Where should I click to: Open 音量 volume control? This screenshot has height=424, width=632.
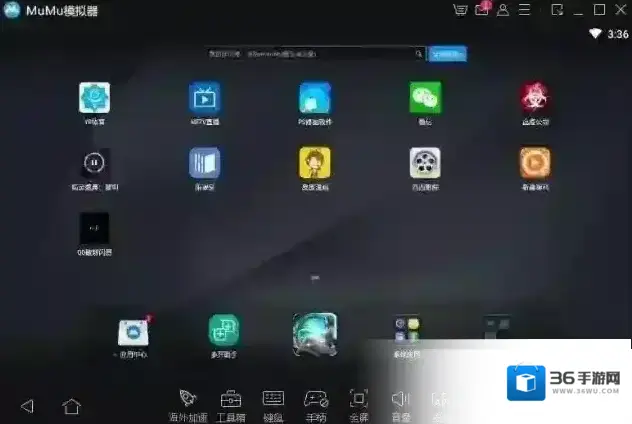[401, 405]
